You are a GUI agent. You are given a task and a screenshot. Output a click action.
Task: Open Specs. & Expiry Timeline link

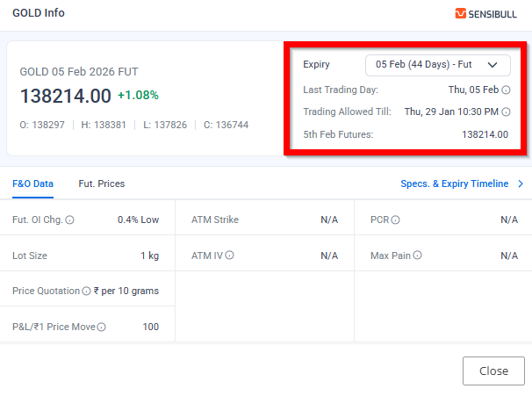[x=454, y=184]
